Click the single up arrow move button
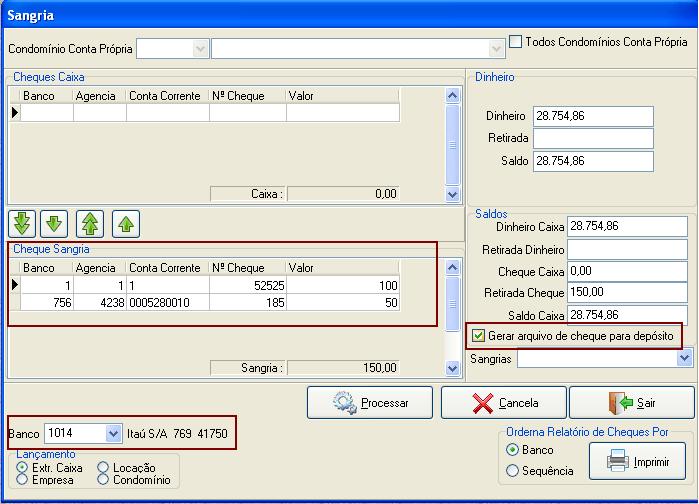The width and height of the screenshot is (699, 504). (126, 223)
